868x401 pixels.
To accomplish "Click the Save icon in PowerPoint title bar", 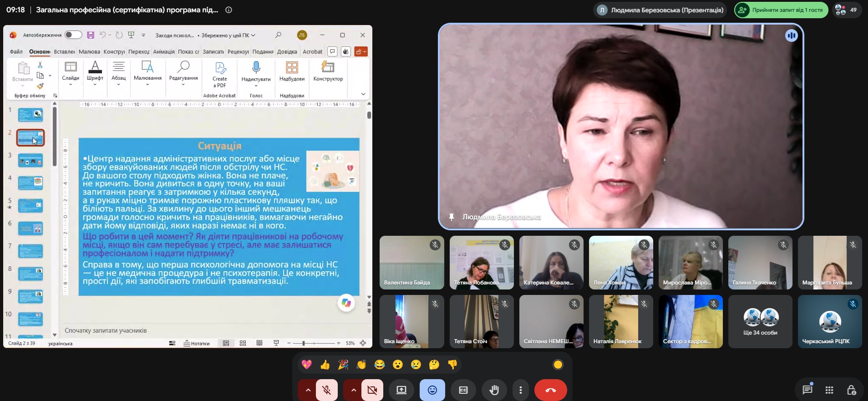I will pos(91,35).
